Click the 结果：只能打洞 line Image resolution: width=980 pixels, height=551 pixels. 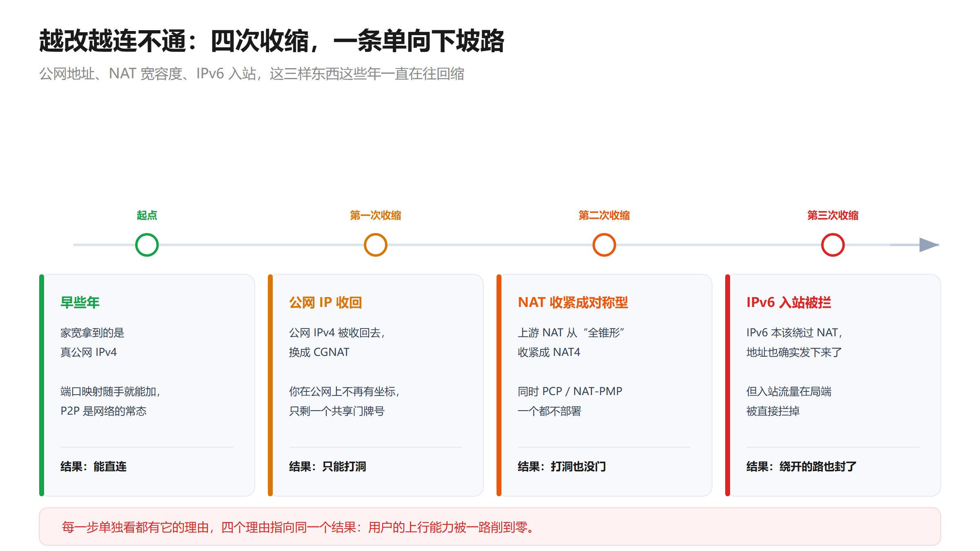(x=327, y=467)
